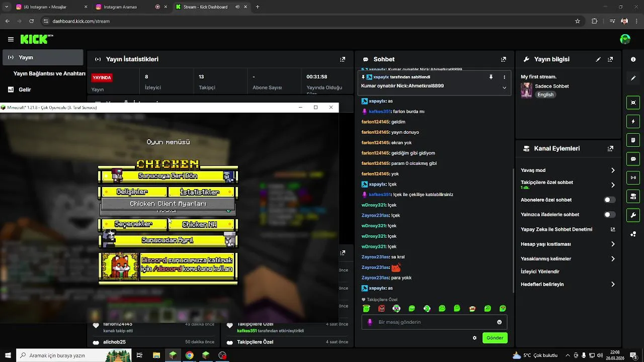Viewport: 644px width, 362px height.
Task: Open the Windows notification center
Action: click(633, 355)
